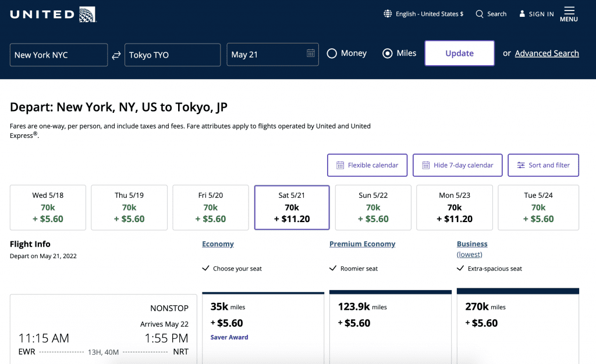
Task: Click the Premium Economy column link
Action: [362, 244]
